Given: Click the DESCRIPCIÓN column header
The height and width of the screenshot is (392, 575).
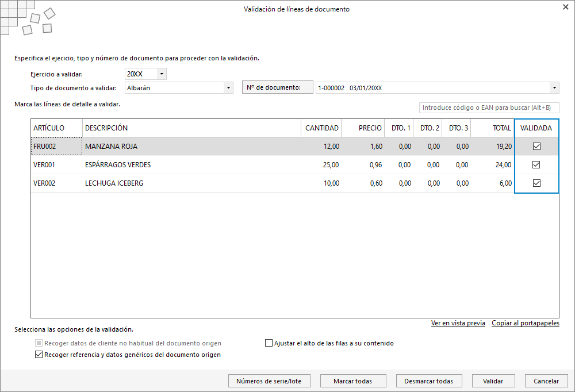Looking at the screenshot, I should coord(191,128).
